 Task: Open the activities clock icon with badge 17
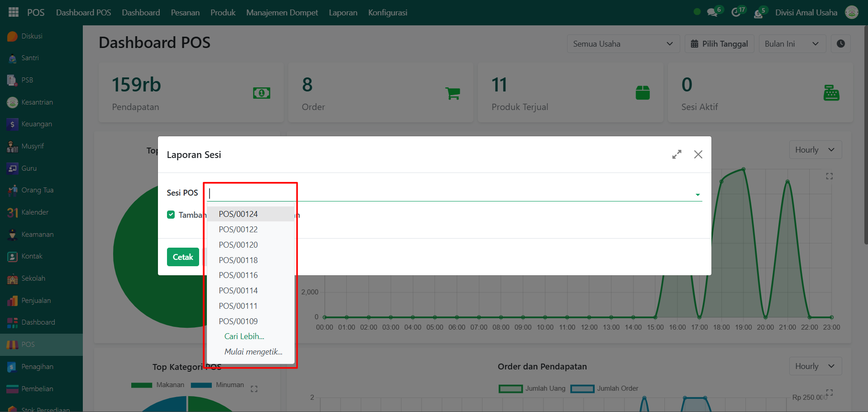736,12
